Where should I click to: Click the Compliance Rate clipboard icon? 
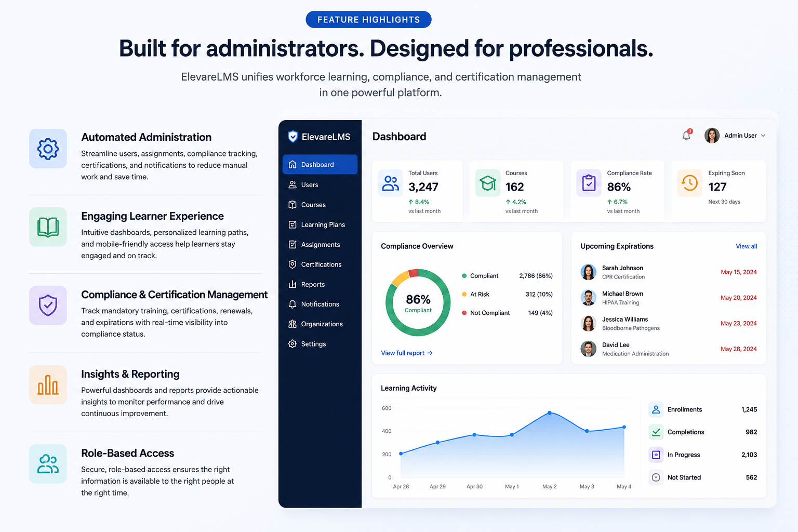click(589, 183)
